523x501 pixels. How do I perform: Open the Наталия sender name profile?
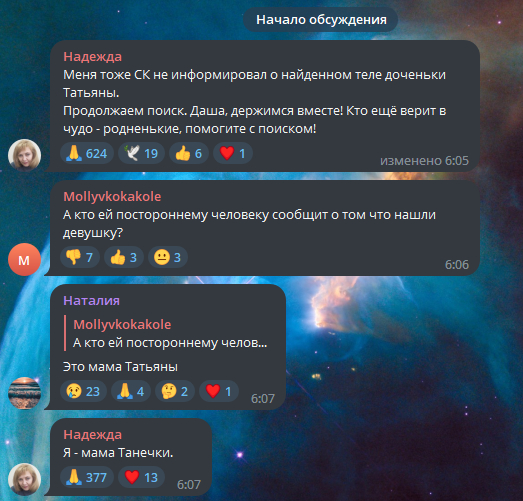pyautogui.click(x=91, y=301)
